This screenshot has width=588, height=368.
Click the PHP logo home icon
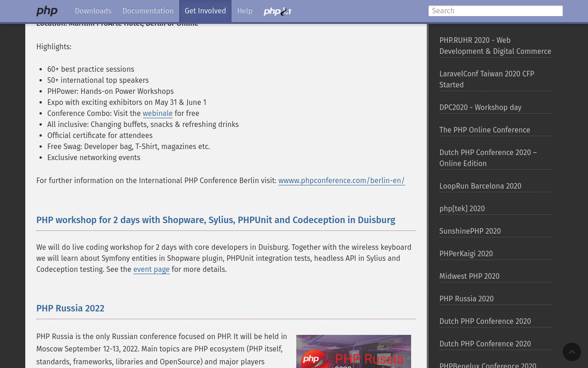[47, 11]
